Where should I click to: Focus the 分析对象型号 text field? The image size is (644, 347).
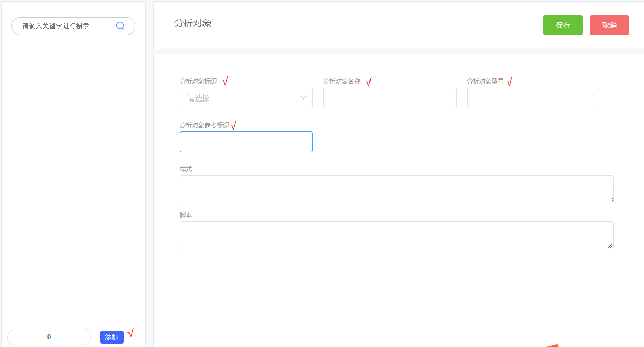click(533, 98)
